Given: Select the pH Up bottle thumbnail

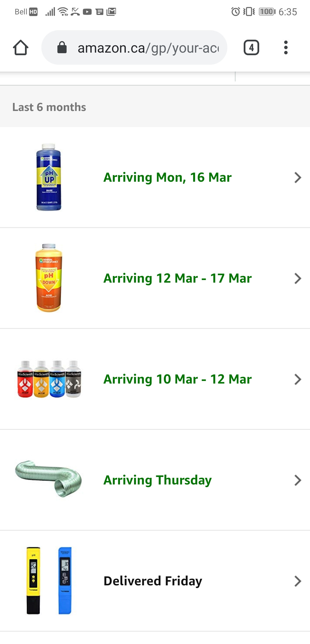Looking at the screenshot, I should point(49,177).
